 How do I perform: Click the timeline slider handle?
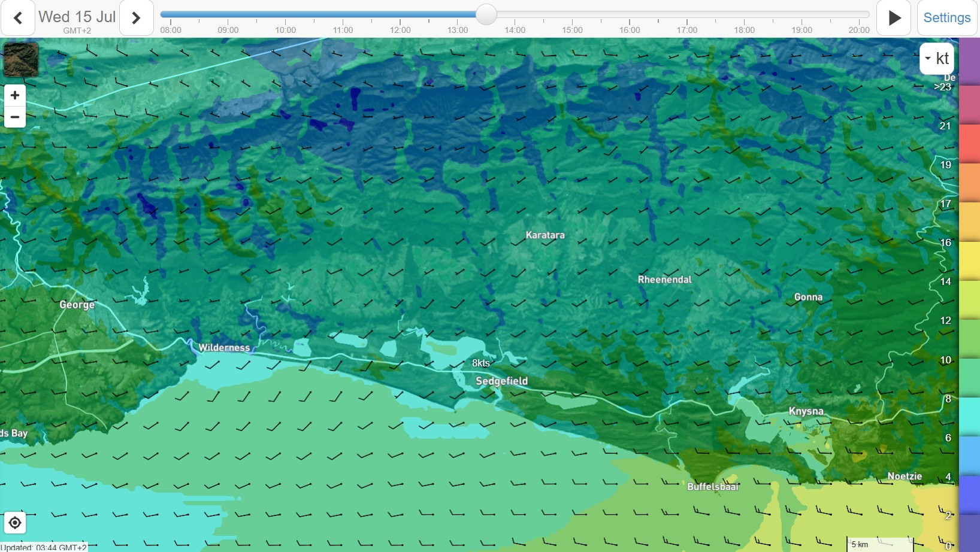(486, 14)
